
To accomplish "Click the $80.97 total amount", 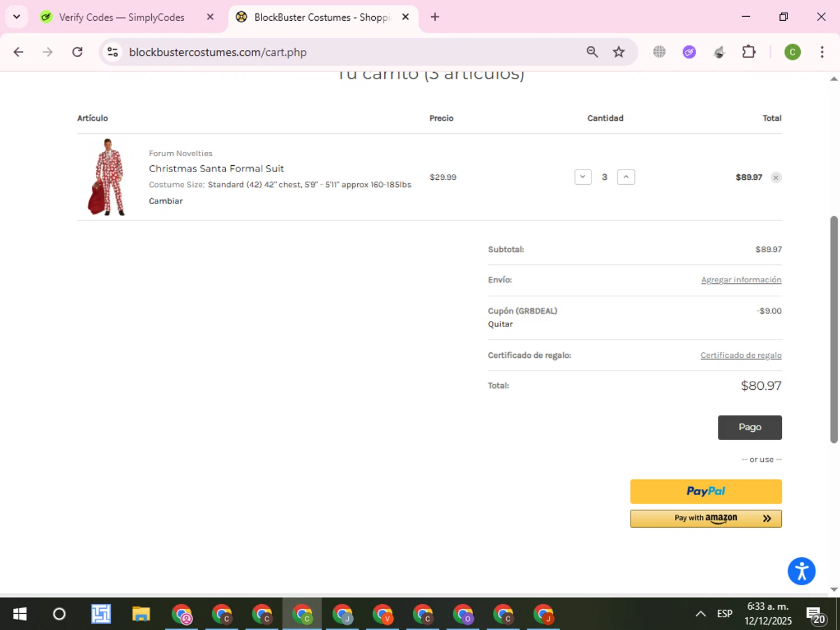I will pos(761,386).
